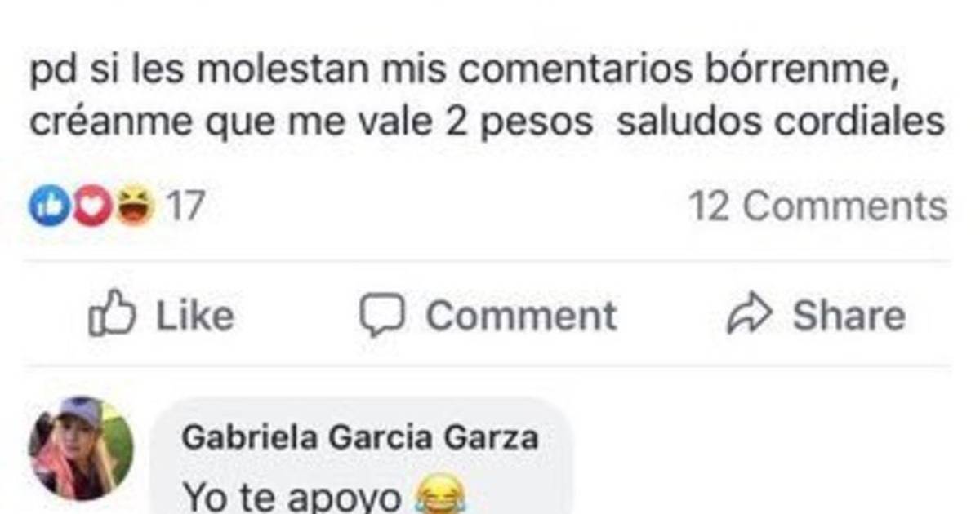980x514 pixels.
Task: Open the Gabriela Garcia Garza name link
Action: click(360, 438)
